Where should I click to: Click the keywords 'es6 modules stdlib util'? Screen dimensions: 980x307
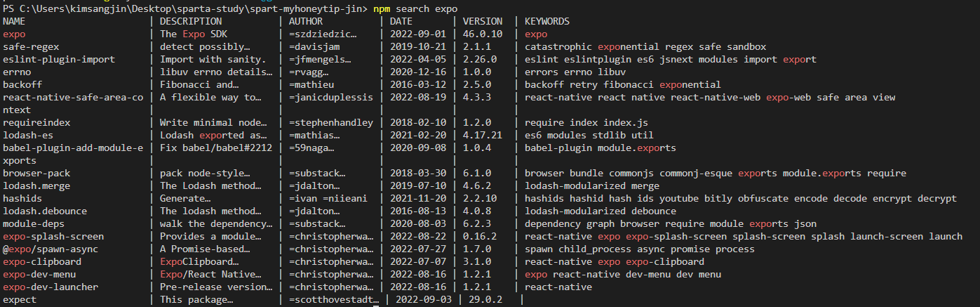coord(589,135)
